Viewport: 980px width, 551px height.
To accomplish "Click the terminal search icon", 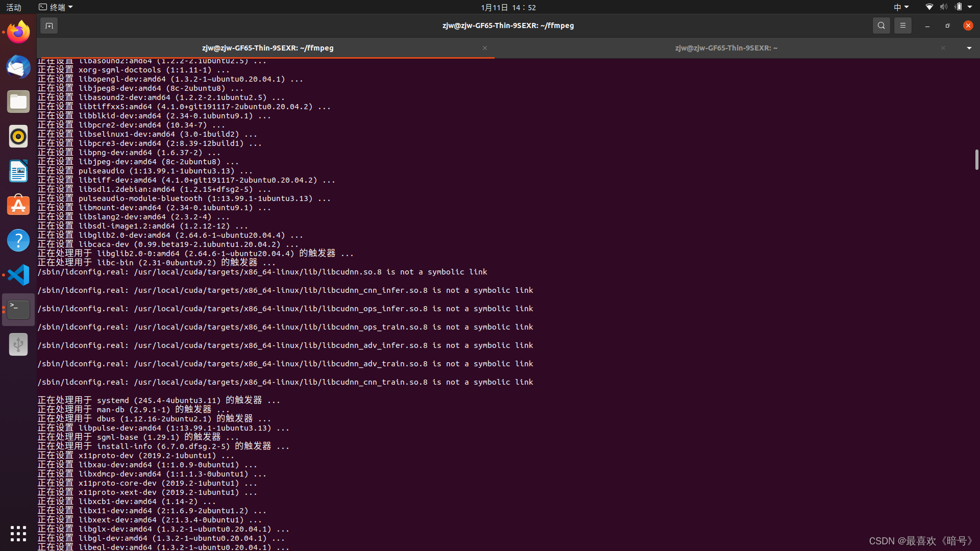I will click(881, 26).
